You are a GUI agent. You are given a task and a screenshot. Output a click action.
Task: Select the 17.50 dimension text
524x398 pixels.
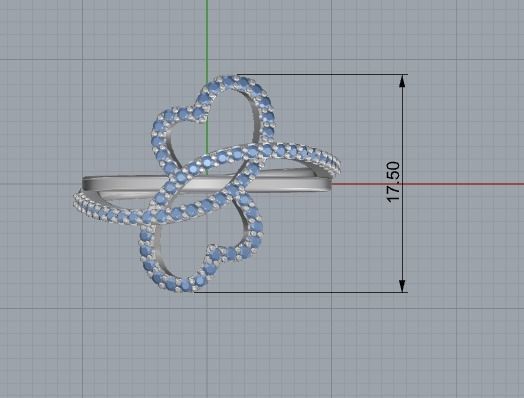click(393, 181)
